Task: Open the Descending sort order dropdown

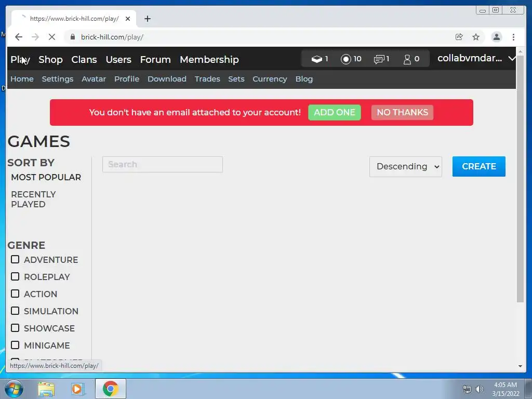Action: [x=405, y=167]
